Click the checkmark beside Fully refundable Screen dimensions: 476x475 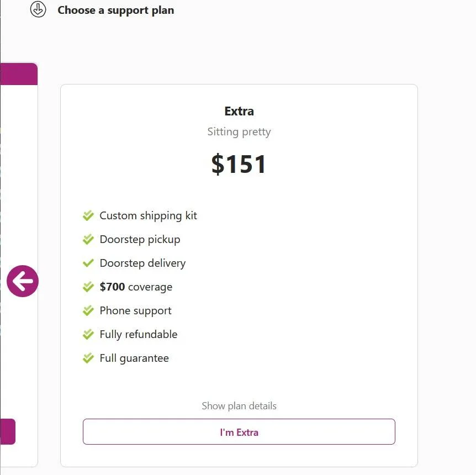(88, 334)
